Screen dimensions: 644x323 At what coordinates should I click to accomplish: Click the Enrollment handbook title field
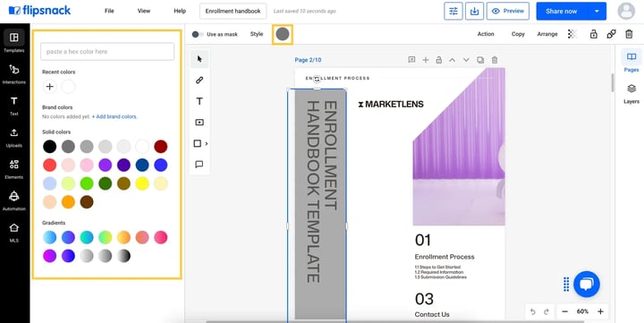[x=233, y=11]
